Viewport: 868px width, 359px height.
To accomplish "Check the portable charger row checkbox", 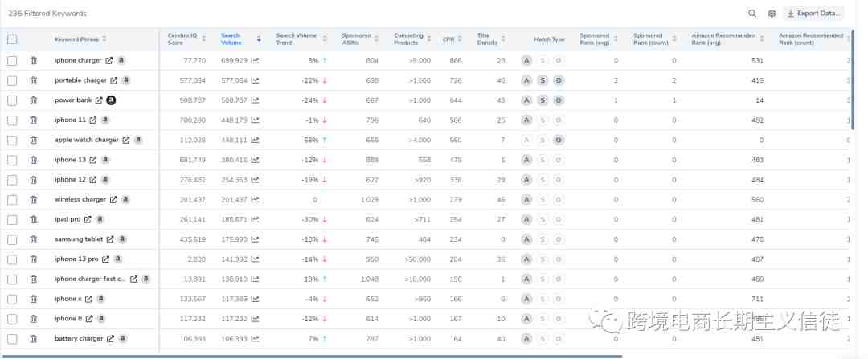I will pos(12,81).
